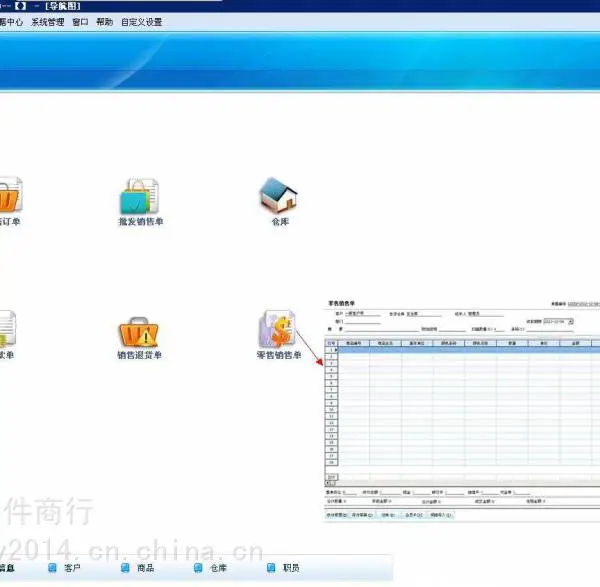Open the partially visible 数据中心 menu
This screenshot has height=587, width=600.
11,22
